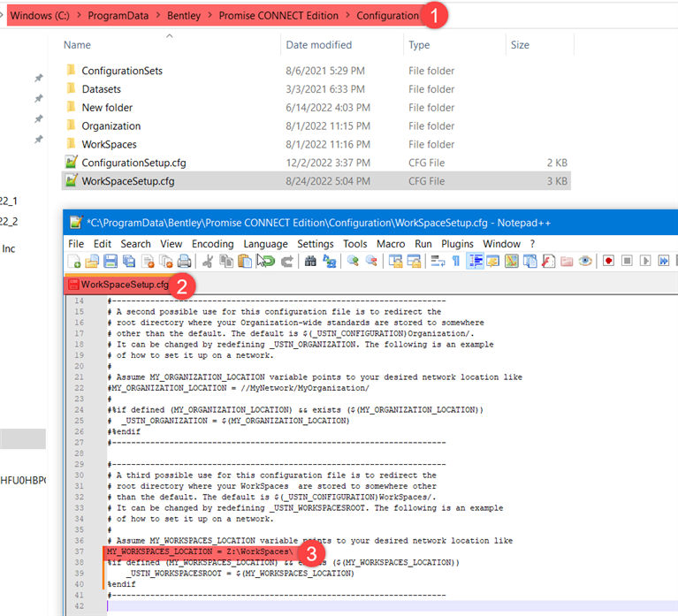Expand chevron after ProgramData breadcrumb
The image size is (678, 616).
pyautogui.click(x=158, y=15)
